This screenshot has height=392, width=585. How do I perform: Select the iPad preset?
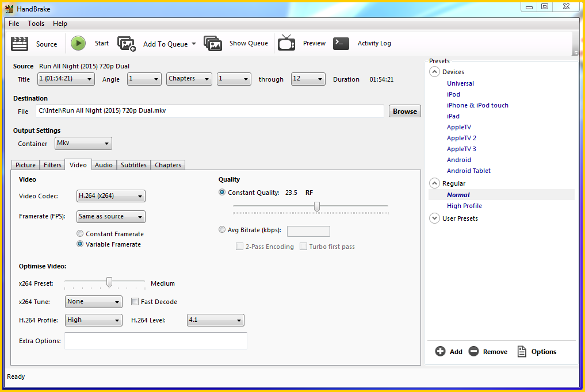[453, 116]
